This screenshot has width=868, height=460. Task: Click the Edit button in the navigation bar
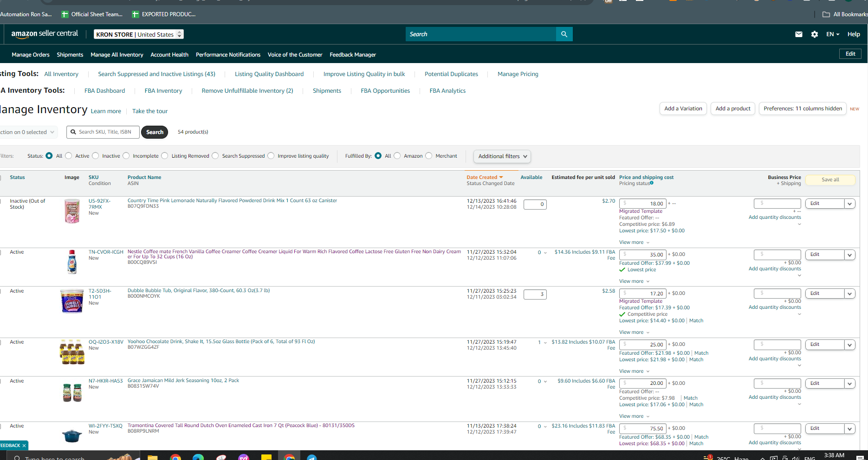pyautogui.click(x=850, y=54)
